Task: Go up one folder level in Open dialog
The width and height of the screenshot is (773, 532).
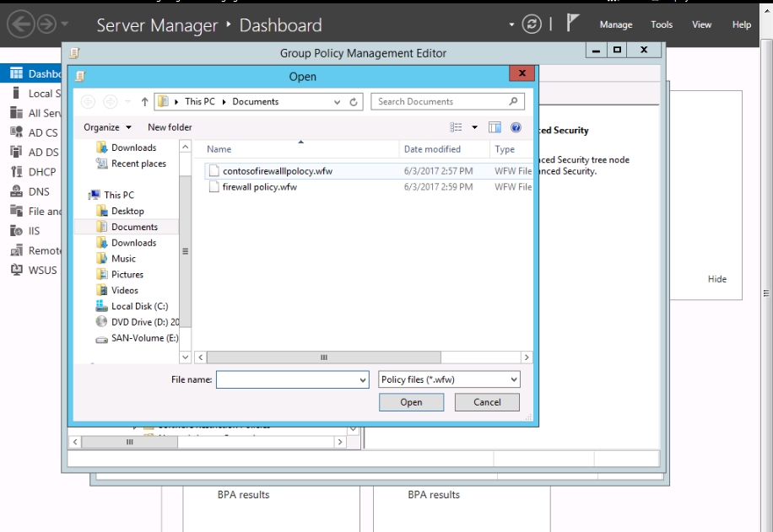Action: (x=144, y=102)
